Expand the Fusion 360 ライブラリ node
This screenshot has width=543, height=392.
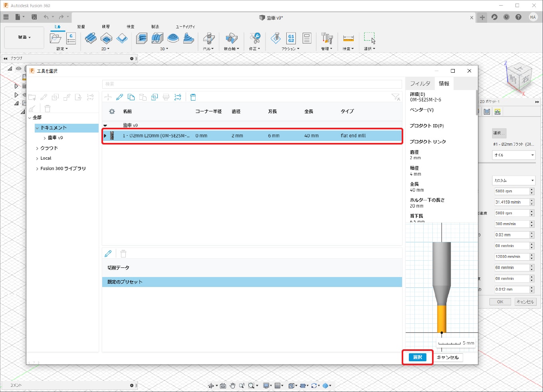click(37, 168)
